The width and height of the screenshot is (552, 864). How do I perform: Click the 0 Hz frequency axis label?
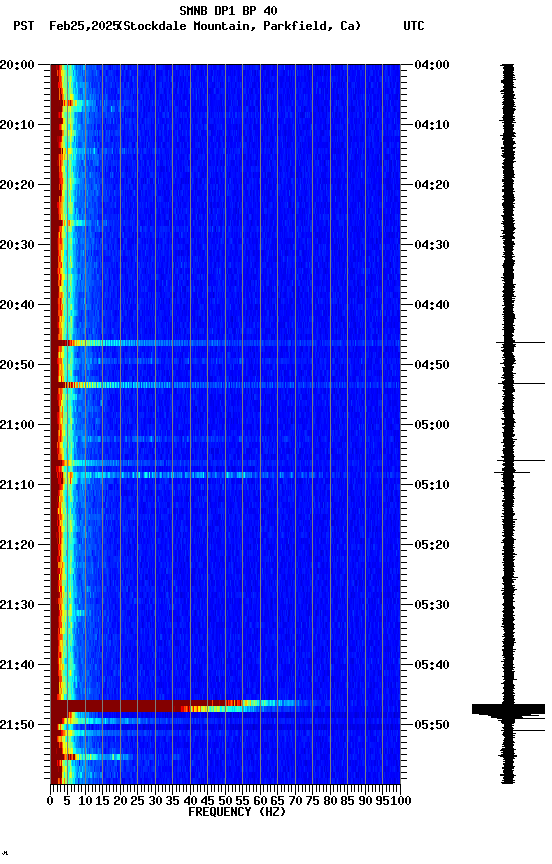coord(51,801)
